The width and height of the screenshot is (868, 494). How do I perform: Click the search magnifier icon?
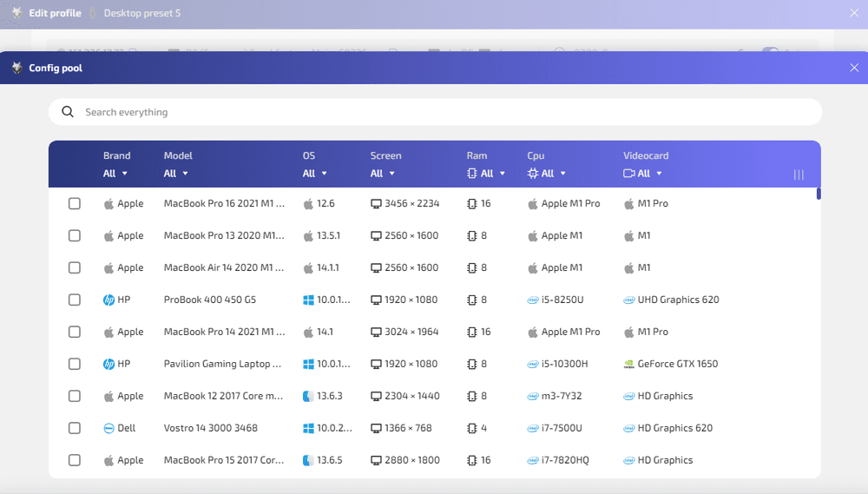[68, 112]
